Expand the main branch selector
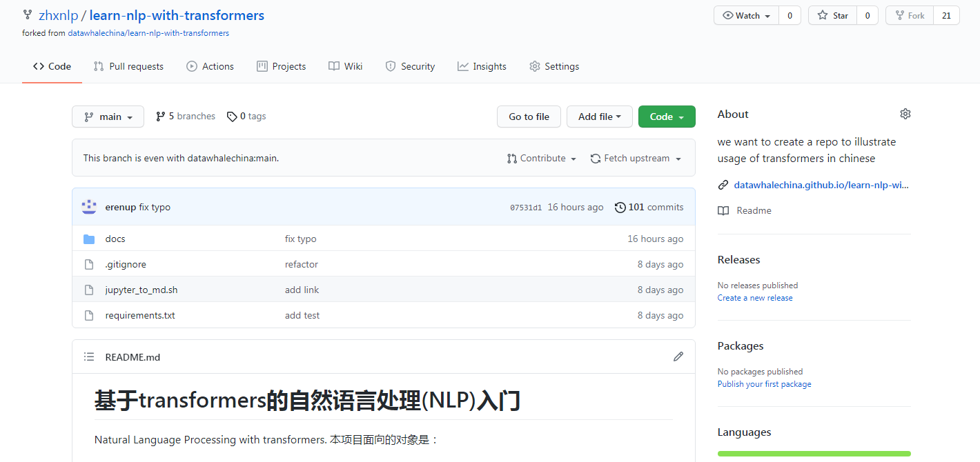980x462 pixels. click(x=108, y=117)
